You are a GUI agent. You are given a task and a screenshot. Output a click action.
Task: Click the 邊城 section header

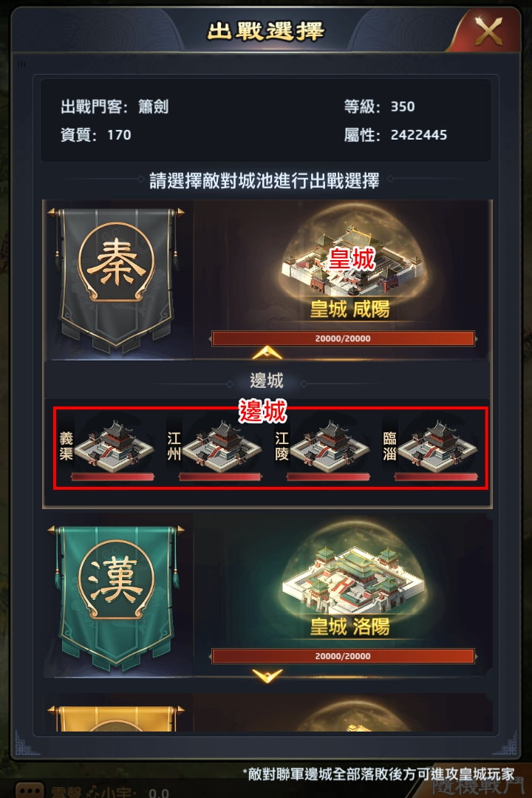tap(267, 381)
